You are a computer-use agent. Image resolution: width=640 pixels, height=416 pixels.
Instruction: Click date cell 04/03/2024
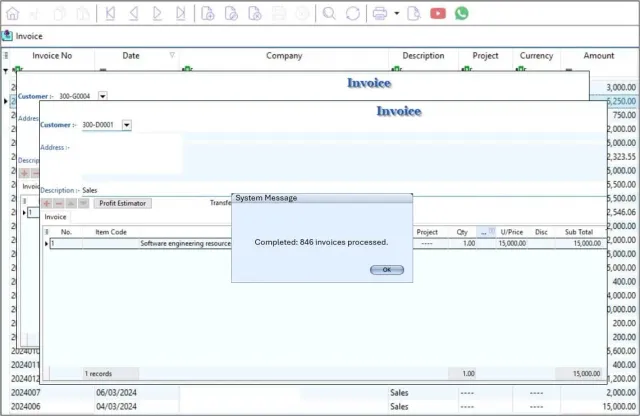pyautogui.click(x=116, y=407)
